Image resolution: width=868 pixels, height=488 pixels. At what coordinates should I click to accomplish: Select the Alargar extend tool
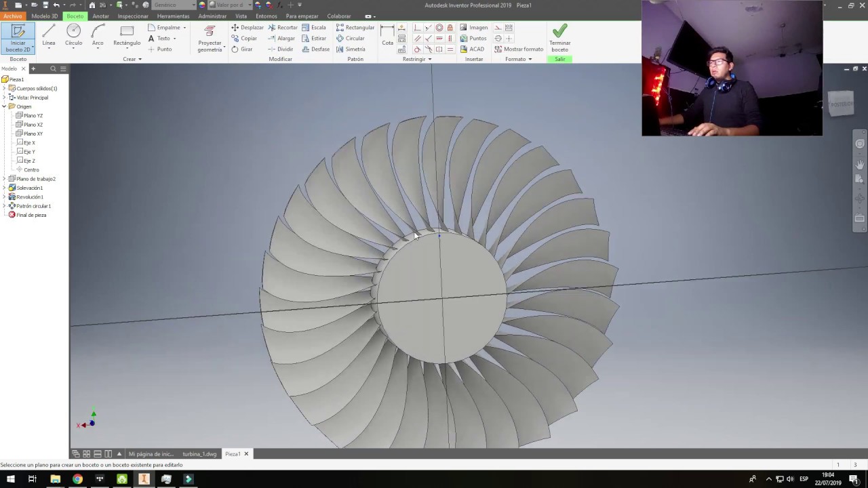pyautogui.click(x=281, y=39)
